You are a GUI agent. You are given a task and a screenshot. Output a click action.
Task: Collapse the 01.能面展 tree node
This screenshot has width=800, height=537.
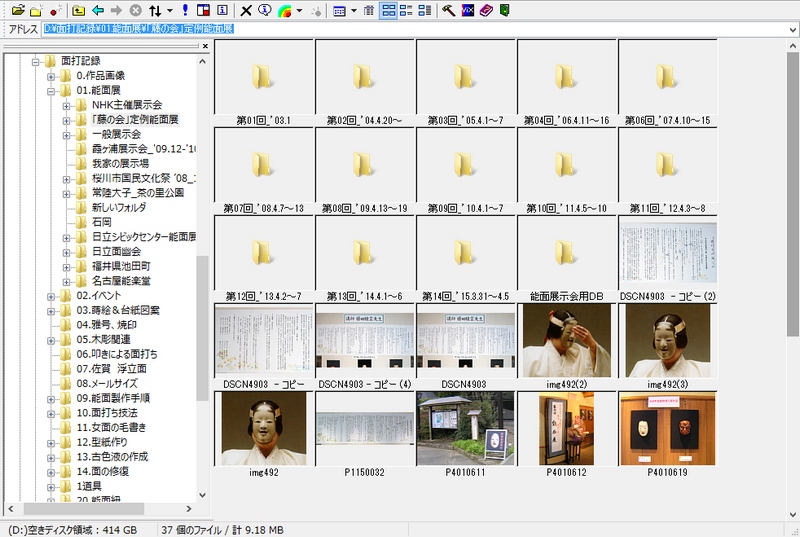click(x=51, y=91)
